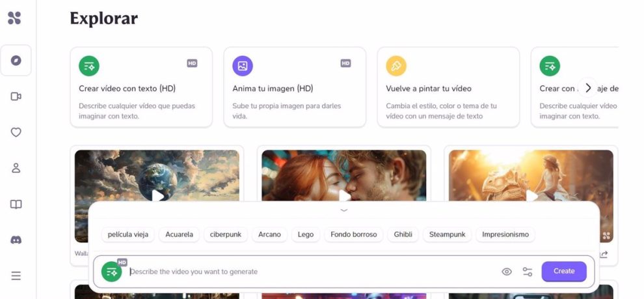The width and height of the screenshot is (644, 299).
Task: Open the green HD mode selector in prompt bar
Action: coord(112,272)
